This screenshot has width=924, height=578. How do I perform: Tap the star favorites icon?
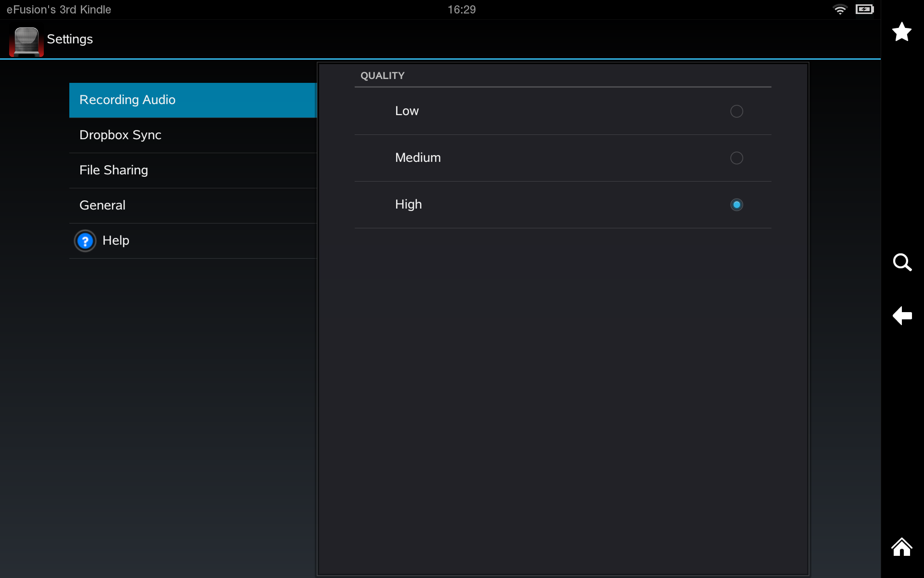[x=902, y=32]
